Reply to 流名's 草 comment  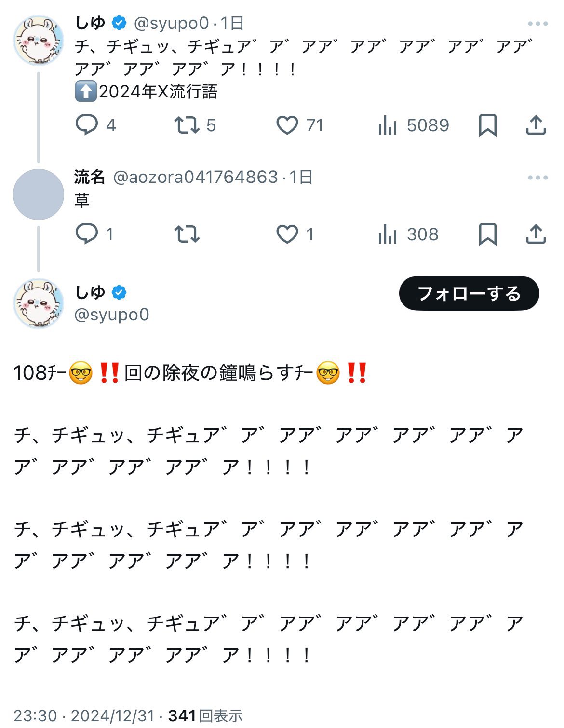[x=87, y=234]
